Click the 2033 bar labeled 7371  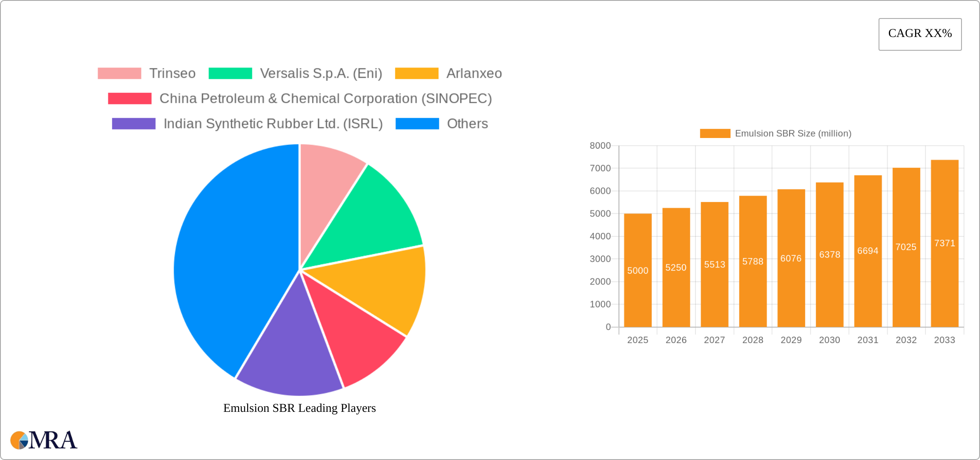click(x=945, y=243)
